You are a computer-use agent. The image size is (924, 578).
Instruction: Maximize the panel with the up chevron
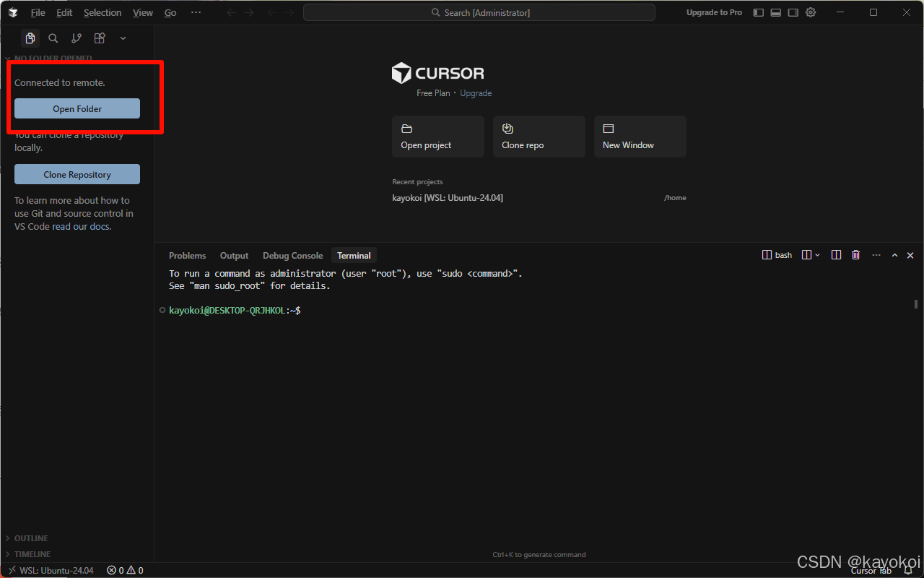click(894, 255)
